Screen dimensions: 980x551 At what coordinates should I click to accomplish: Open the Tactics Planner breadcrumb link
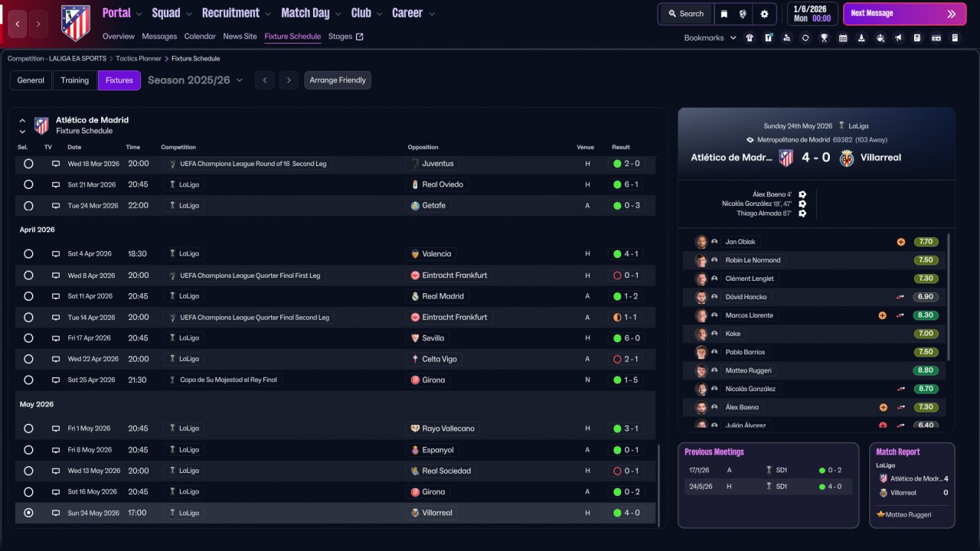click(x=139, y=59)
